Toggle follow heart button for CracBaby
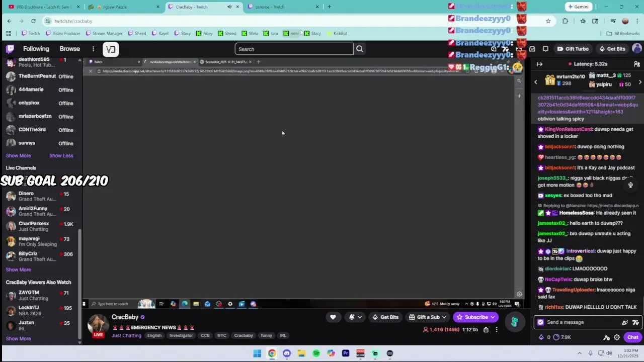Image resolution: width=644 pixels, height=362 pixels. point(333,317)
